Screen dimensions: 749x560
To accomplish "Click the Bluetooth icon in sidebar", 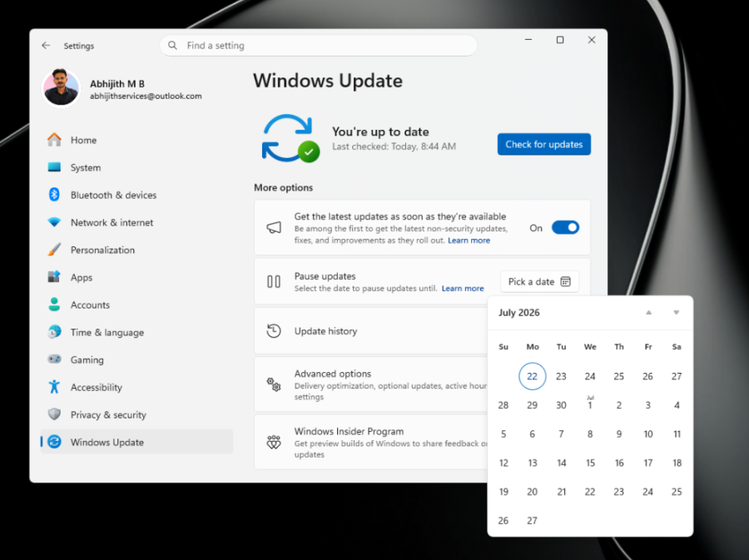I will coord(54,195).
